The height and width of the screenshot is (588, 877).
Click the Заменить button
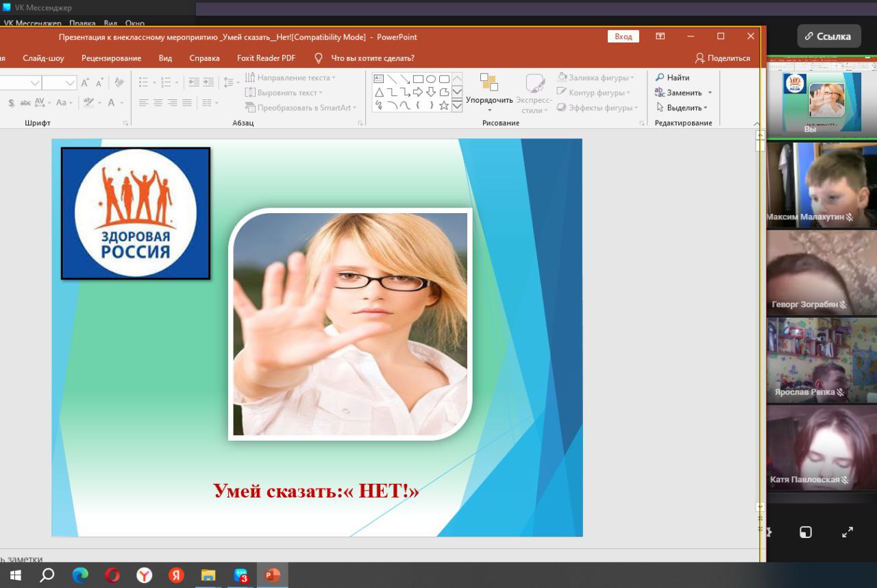pos(684,93)
